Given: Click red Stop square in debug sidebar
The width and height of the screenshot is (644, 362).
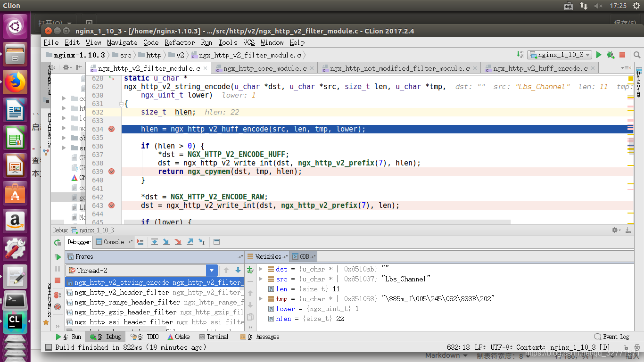Looking at the screenshot, I should pos(58,280).
